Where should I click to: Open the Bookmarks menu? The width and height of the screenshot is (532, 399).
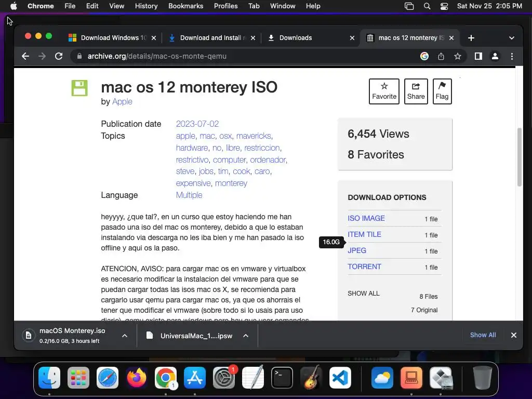(x=185, y=6)
